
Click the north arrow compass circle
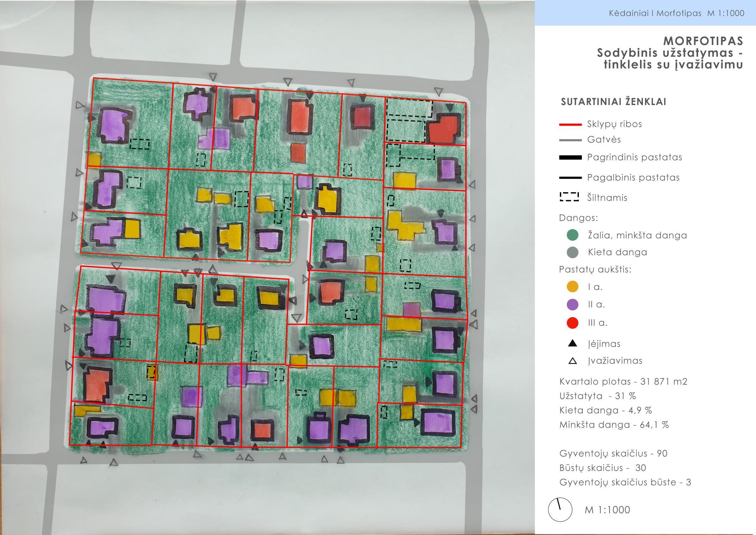[x=560, y=509]
